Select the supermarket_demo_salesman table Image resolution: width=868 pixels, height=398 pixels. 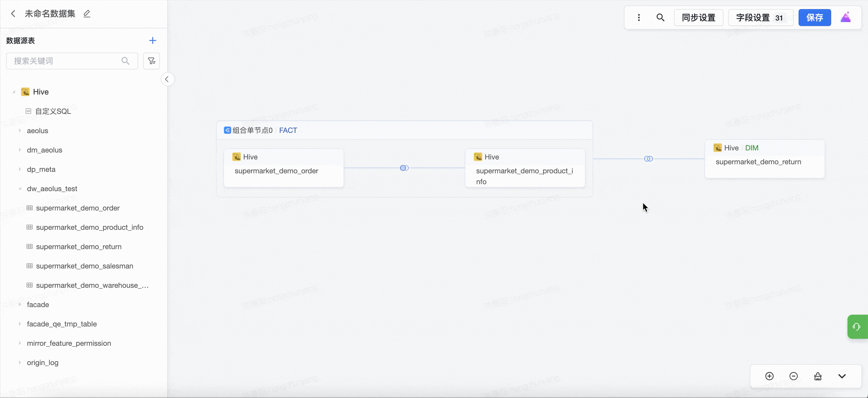tap(84, 266)
